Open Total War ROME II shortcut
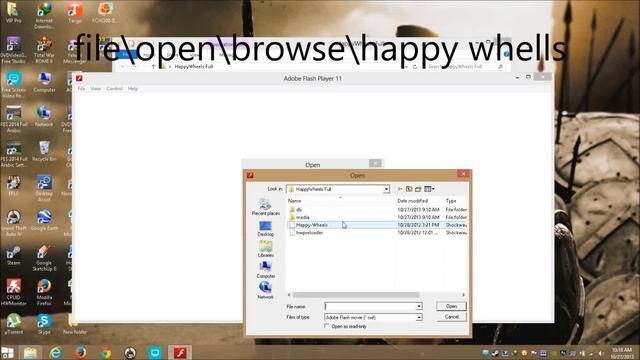640x360 pixels. point(44,50)
